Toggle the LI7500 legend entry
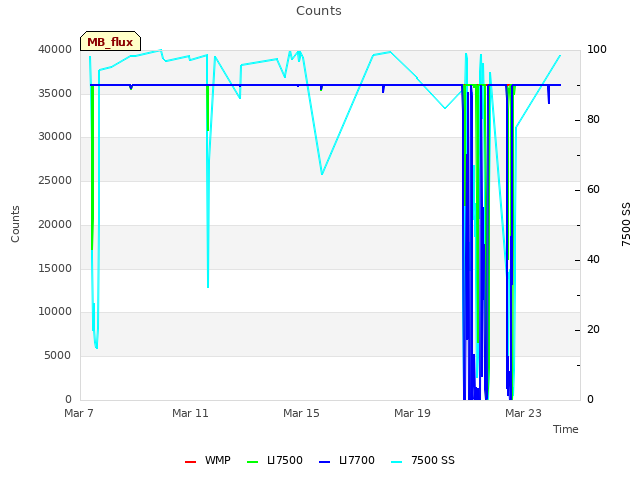 275,460
